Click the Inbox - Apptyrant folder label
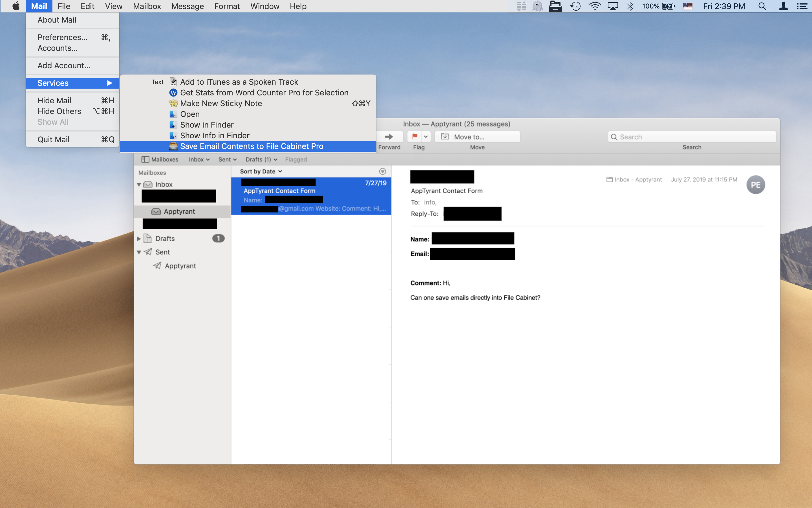The width and height of the screenshot is (812, 508). click(x=634, y=179)
